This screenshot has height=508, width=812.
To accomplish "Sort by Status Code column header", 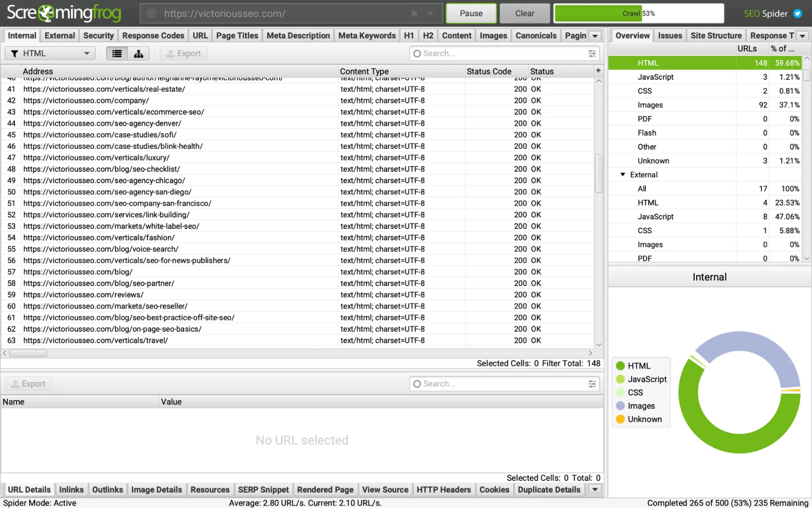I will pyautogui.click(x=497, y=71).
